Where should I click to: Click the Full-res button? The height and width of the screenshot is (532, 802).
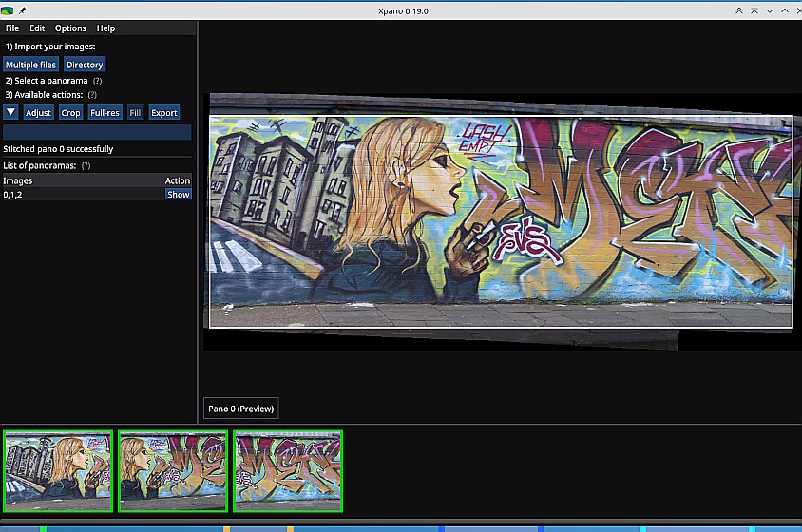pos(105,112)
